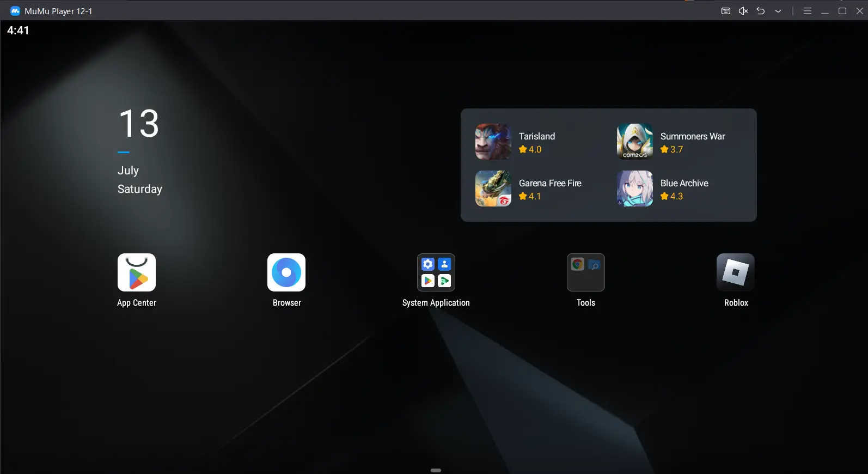Click the Roblox label text

[x=736, y=303]
